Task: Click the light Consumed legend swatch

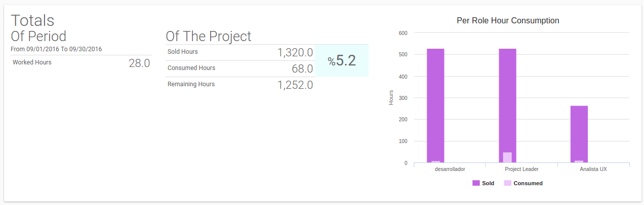Action: pos(508,183)
